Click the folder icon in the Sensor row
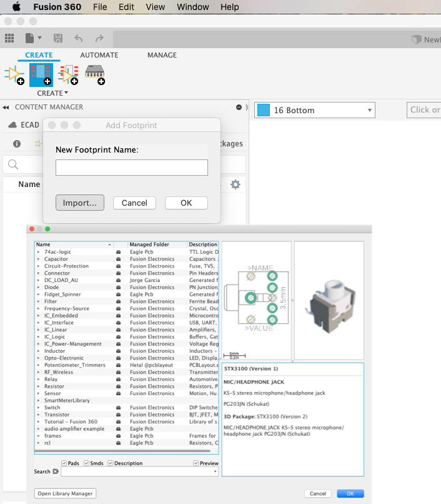The height and width of the screenshot is (504, 441). (118, 393)
